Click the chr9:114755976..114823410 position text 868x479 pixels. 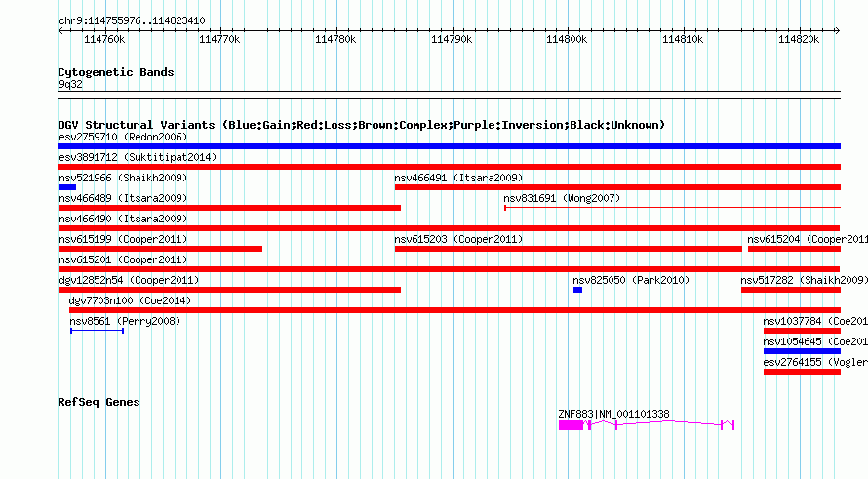coord(132,20)
